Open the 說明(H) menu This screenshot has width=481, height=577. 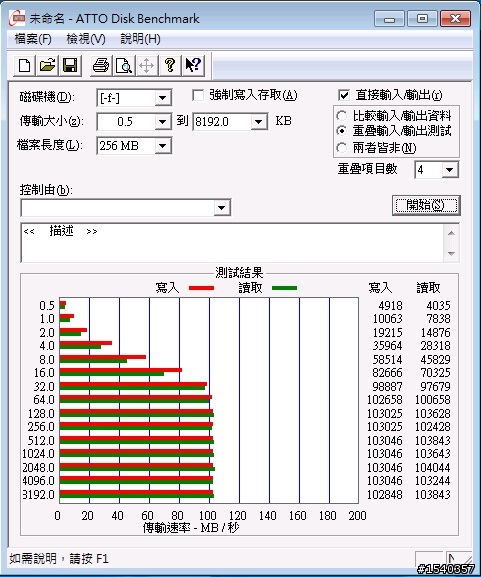[x=140, y=39]
